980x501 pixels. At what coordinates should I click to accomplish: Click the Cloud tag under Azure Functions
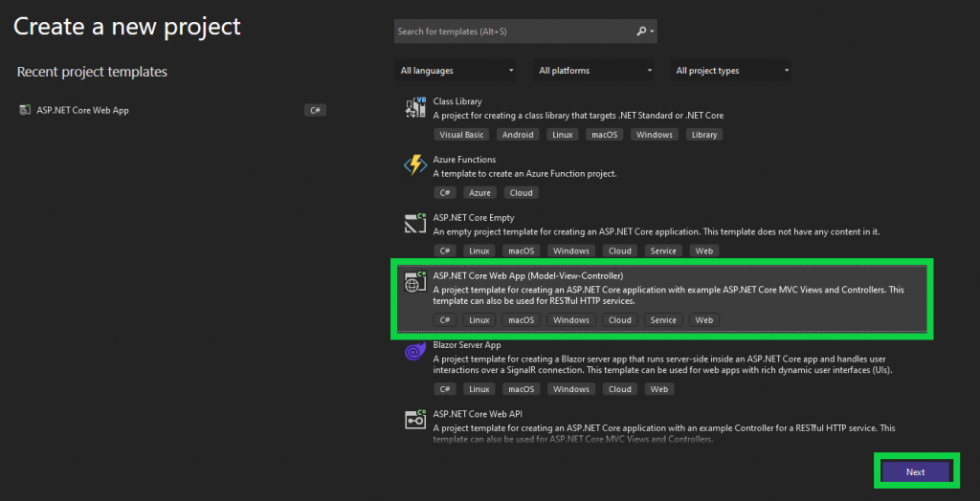521,192
